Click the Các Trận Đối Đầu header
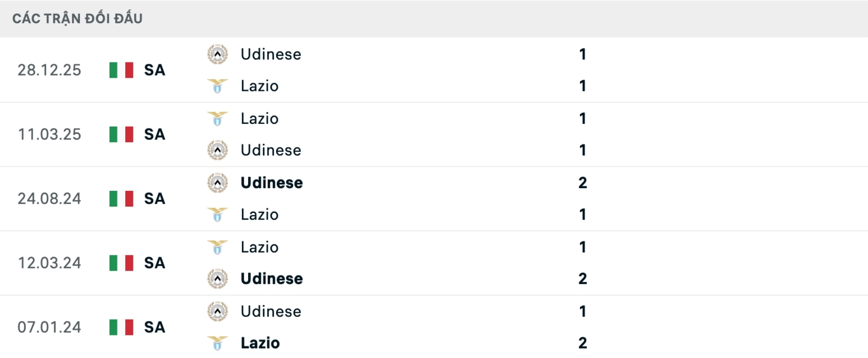 (x=77, y=19)
